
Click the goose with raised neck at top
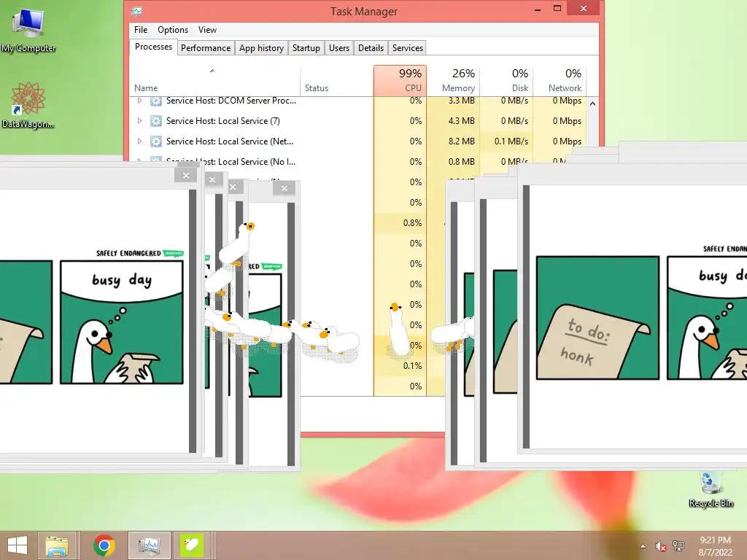[237, 242]
